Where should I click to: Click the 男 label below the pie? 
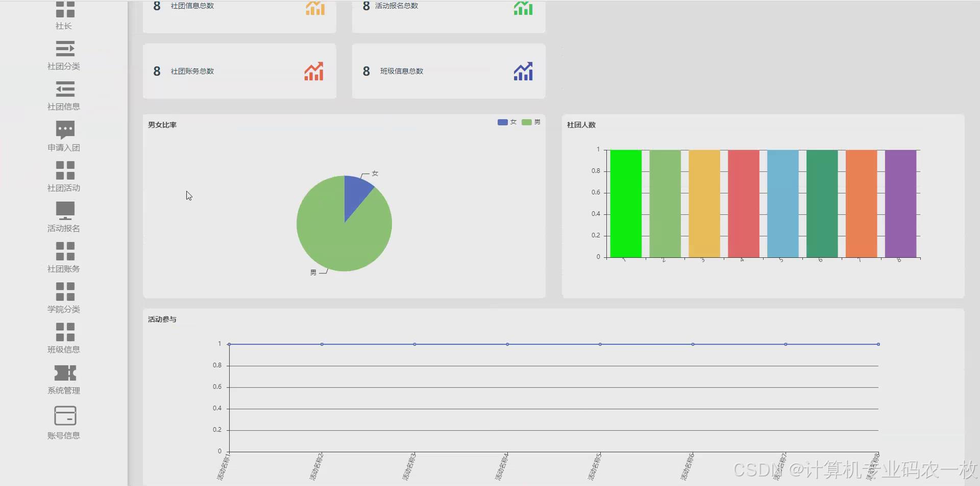[x=313, y=273]
